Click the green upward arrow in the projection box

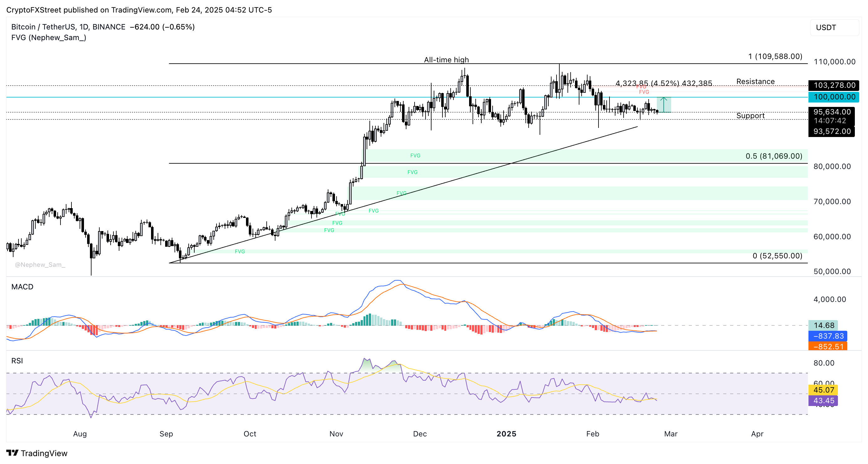click(x=663, y=104)
